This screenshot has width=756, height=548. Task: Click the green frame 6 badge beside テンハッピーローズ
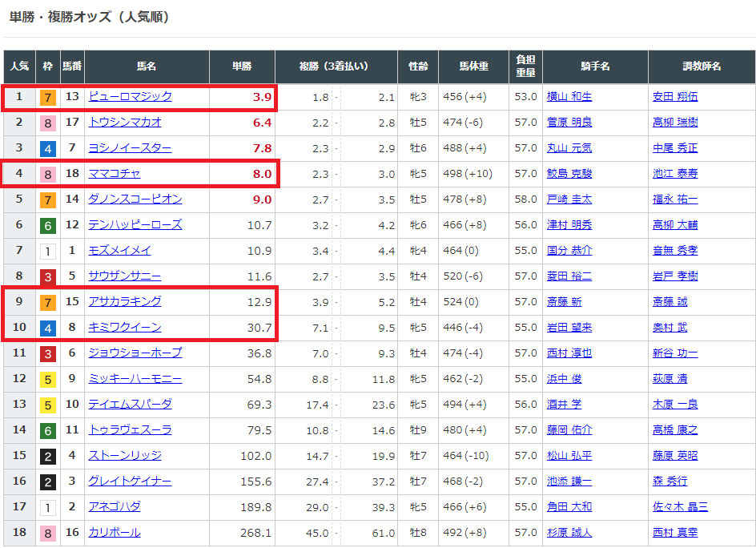click(48, 225)
